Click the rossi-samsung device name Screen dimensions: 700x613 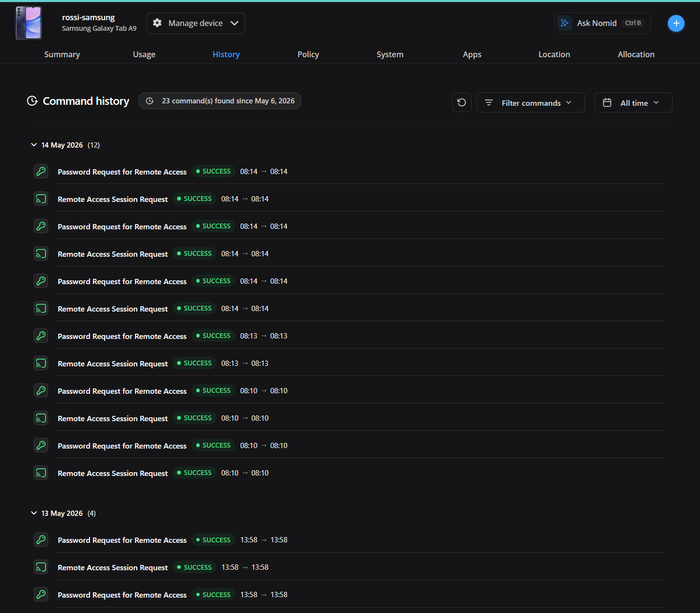[89, 17]
